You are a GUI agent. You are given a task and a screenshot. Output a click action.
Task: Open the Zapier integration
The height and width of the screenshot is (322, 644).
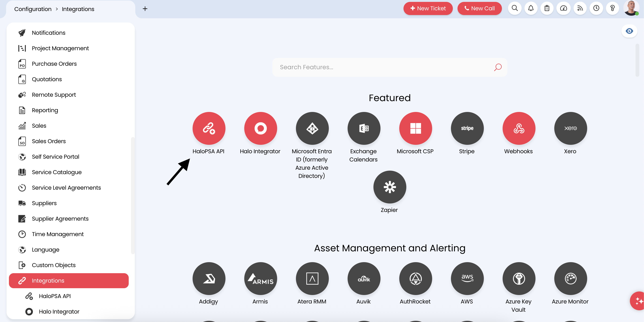(x=389, y=187)
